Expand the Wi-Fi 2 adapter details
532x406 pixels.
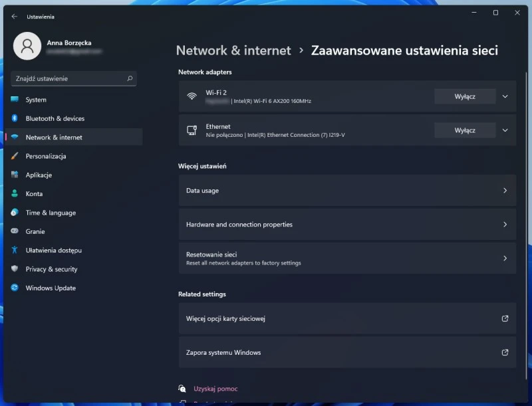(x=505, y=96)
